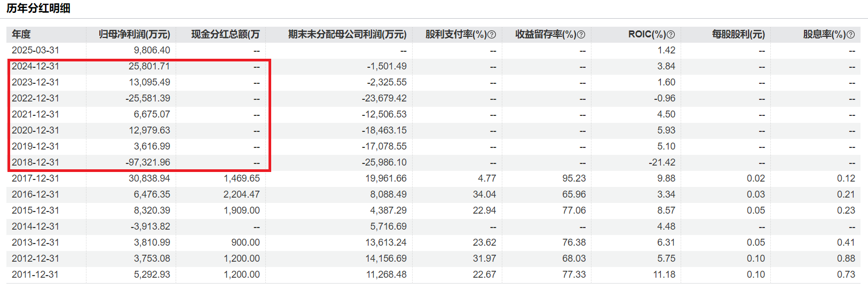Click question mark icon next to 股息率(%)
This screenshot has height=290, width=868.
click(x=850, y=35)
